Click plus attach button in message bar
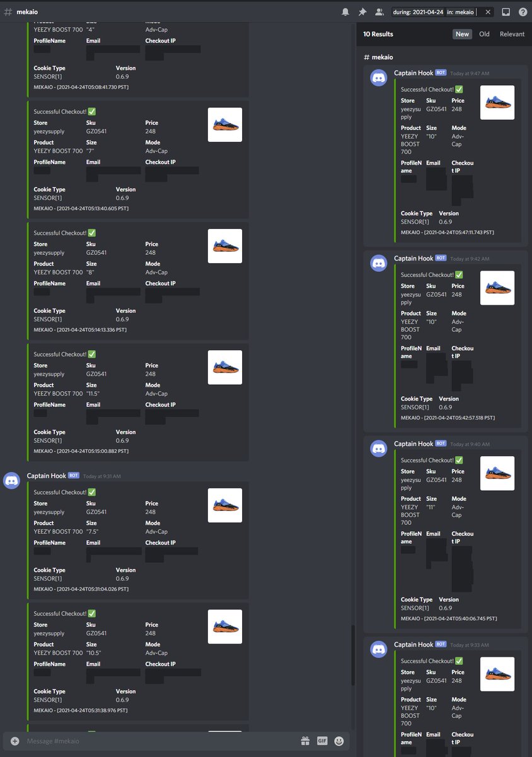The height and width of the screenshot is (757, 532). 15,741
